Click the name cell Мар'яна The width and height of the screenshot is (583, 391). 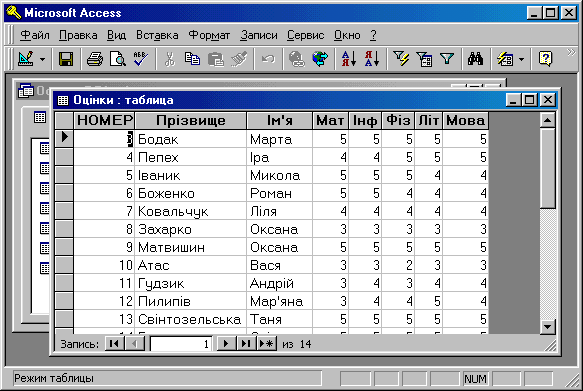click(x=279, y=301)
